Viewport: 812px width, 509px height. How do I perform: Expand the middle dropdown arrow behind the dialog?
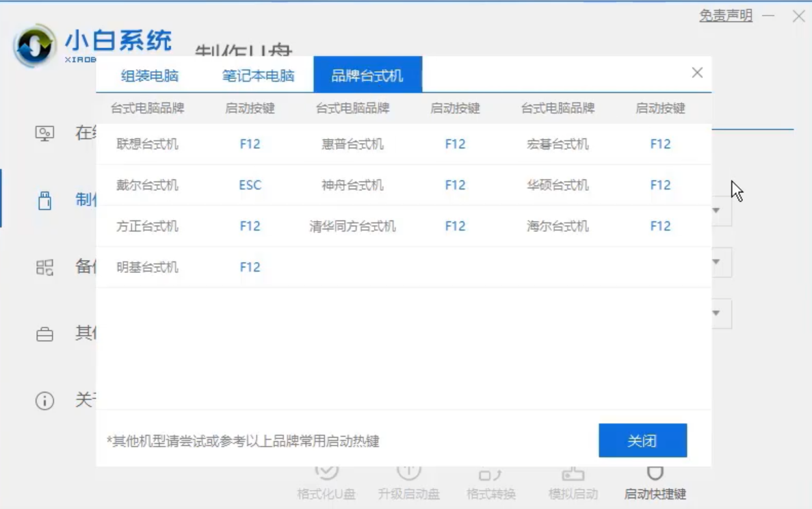click(716, 261)
